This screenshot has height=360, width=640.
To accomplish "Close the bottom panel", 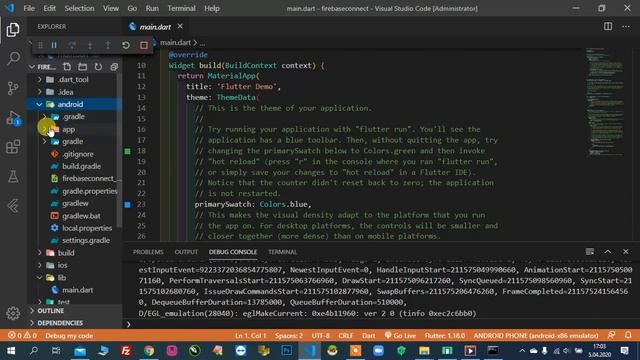I will click(626, 252).
